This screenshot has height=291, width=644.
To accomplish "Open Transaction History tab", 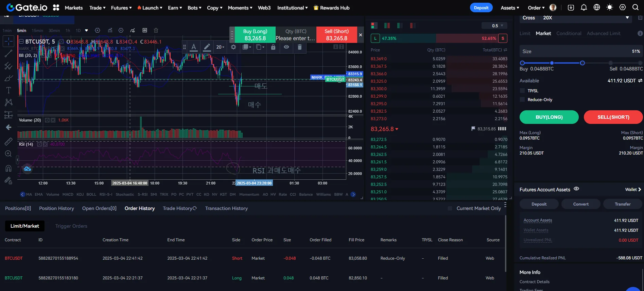I will click(226, 208).
